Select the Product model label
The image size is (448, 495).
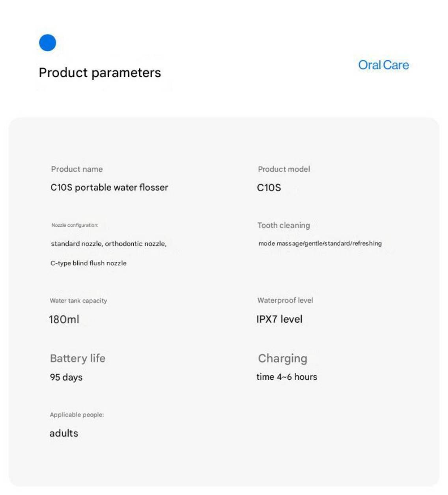(284, 169)
